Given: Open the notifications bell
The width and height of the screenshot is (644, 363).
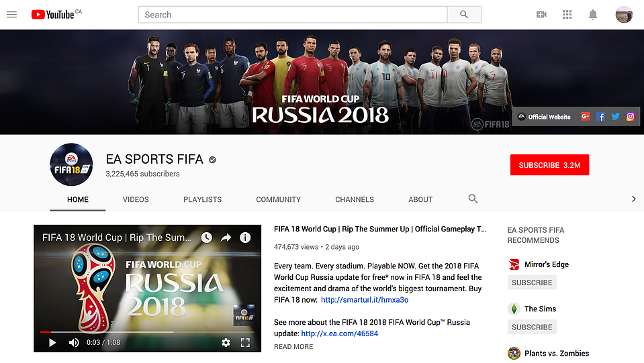Looking at the screenshot, I should tap(593, 15).
